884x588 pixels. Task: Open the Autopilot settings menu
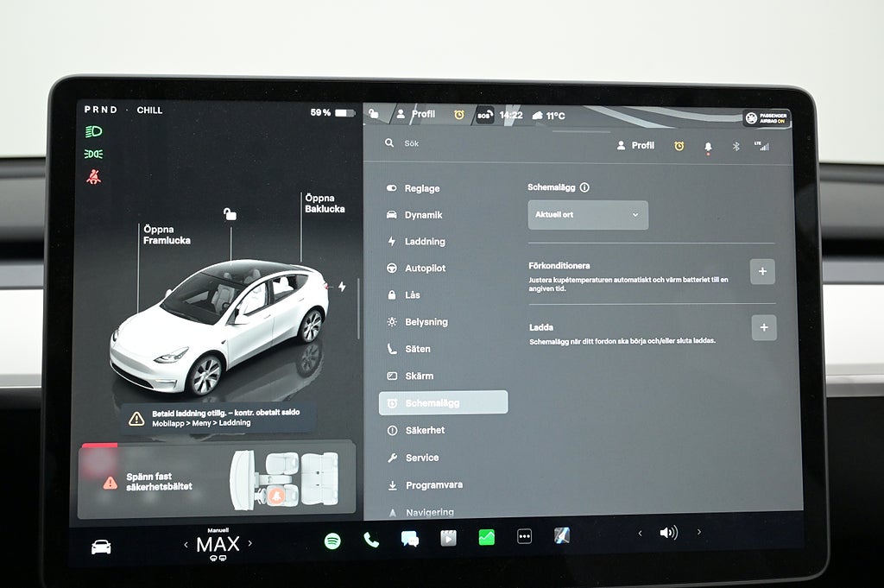425,269
